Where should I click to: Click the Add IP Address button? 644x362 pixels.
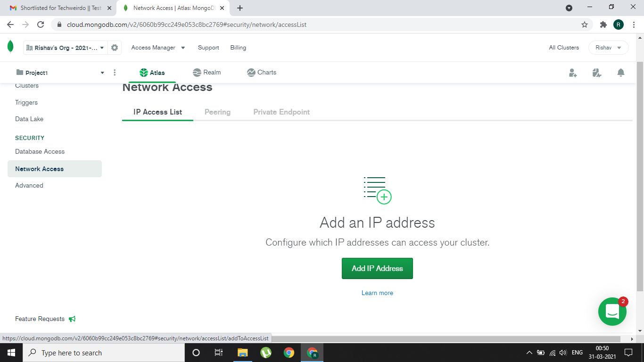point(377,268)
